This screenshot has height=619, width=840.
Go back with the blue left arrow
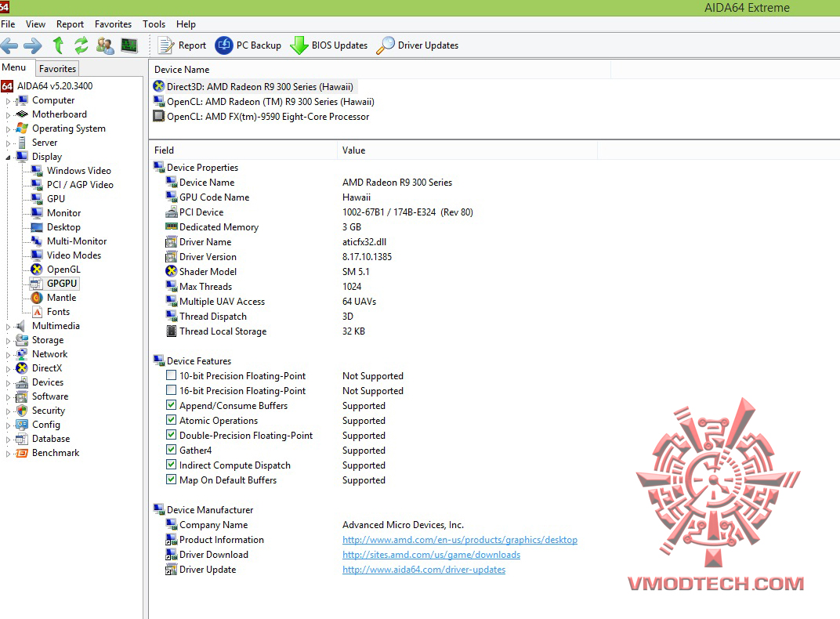coord(9,45)
